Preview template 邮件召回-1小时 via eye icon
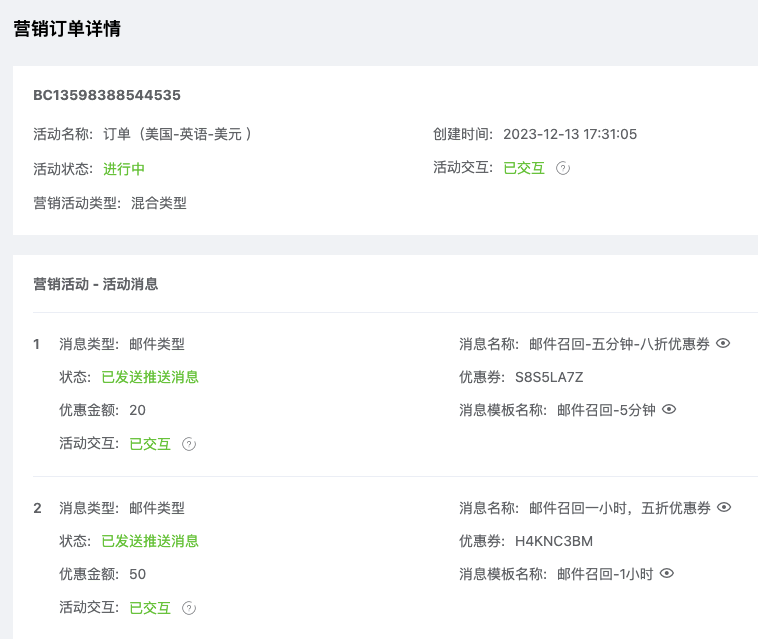This screenshot has height=639, width=758. coord(667,574)
